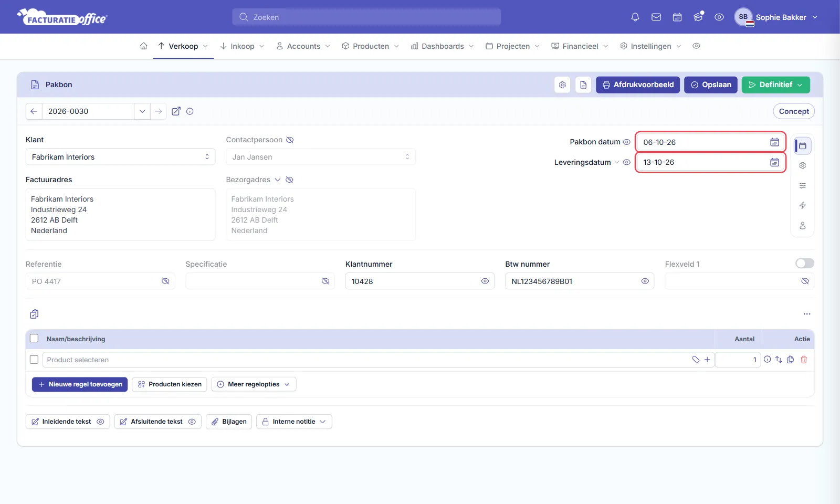Open the calendar icon in header
The image size is (840, 504).
tap(677, 17)
